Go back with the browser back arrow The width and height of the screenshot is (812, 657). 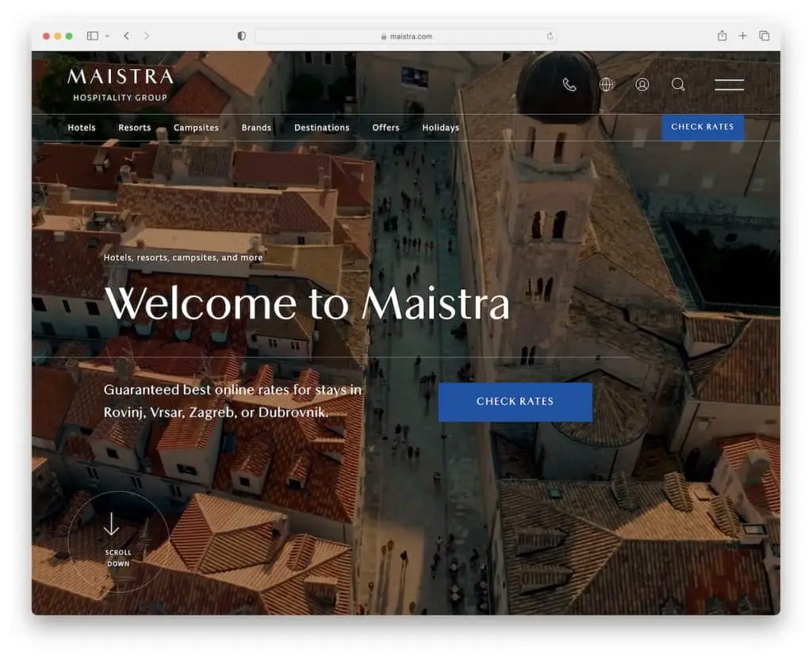pyautogui.click(x=126, y=36)
